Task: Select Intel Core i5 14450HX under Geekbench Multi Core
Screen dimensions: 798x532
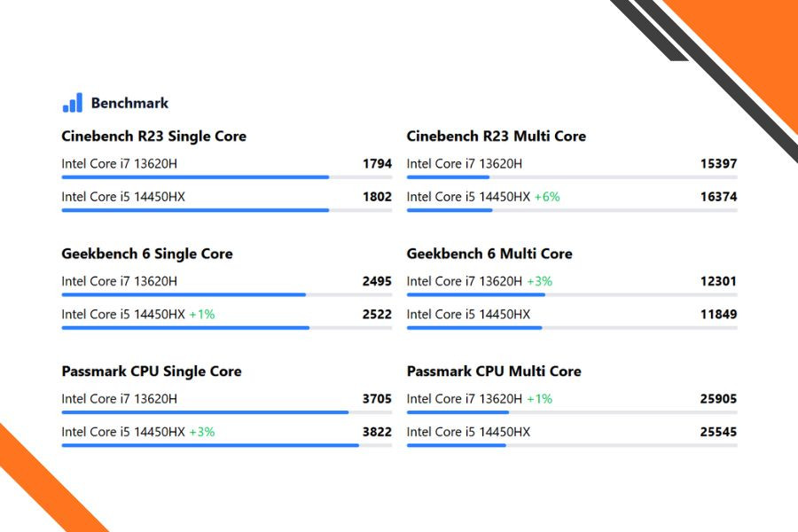Action: coord(468,314)
